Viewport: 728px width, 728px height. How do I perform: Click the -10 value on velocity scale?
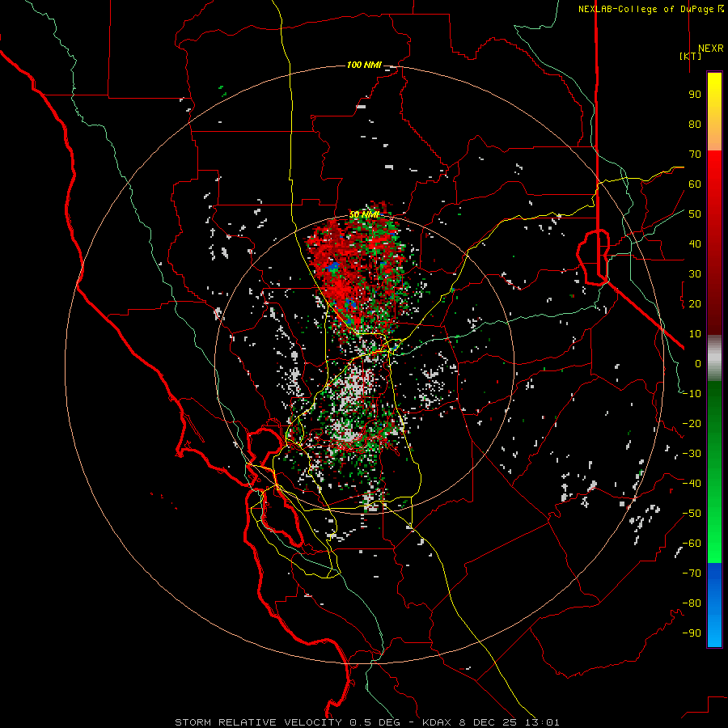(x=692, y=394)
